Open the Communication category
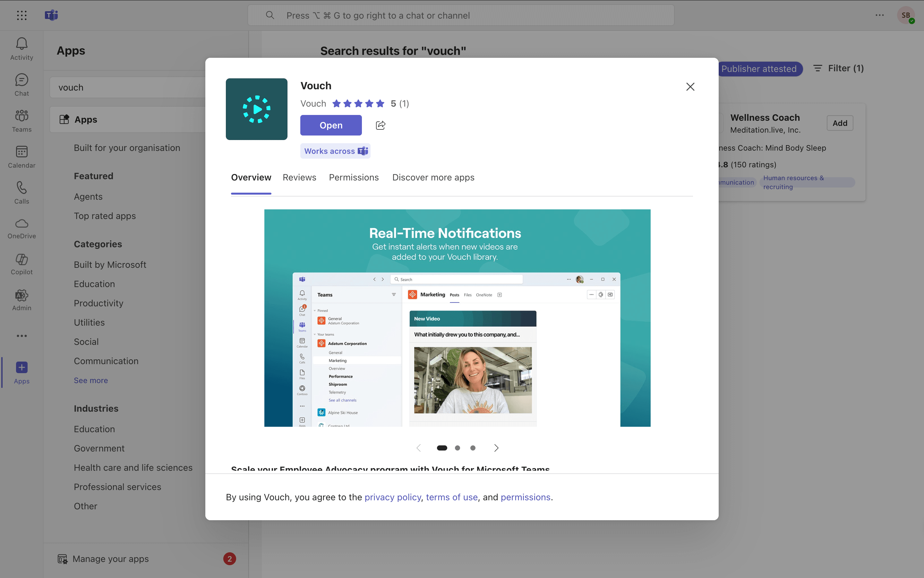 pos(106,361)
